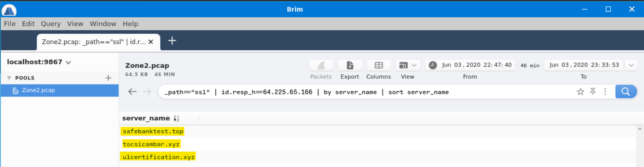Viewport: 644px width, 167px height.
Task: Open the File menu
Action: [9, 24]
